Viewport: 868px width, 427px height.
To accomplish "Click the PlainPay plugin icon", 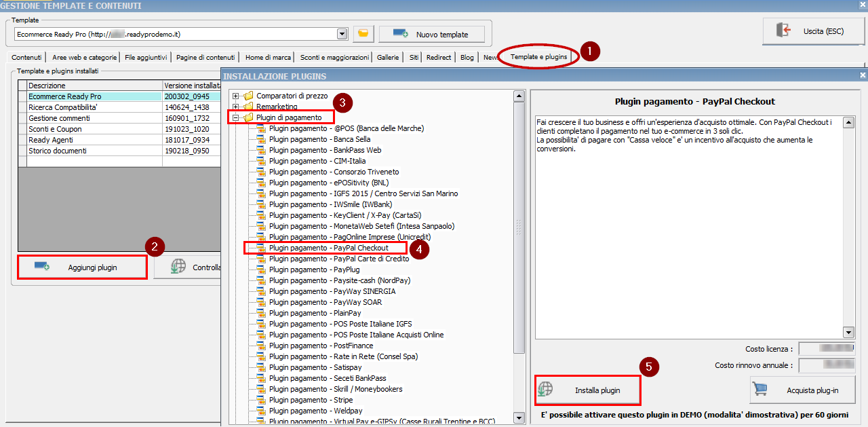I will pos(261,313).
